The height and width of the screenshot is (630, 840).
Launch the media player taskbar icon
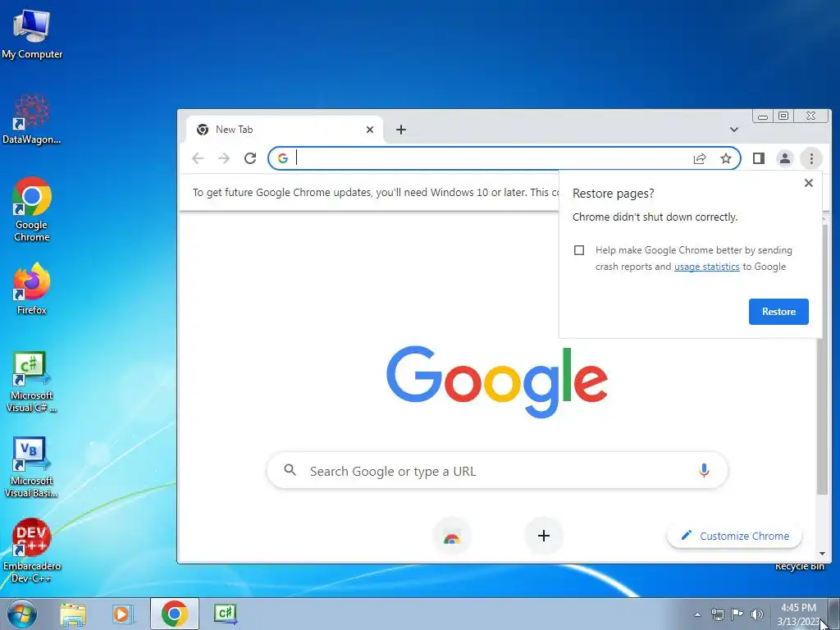[122, 614]
